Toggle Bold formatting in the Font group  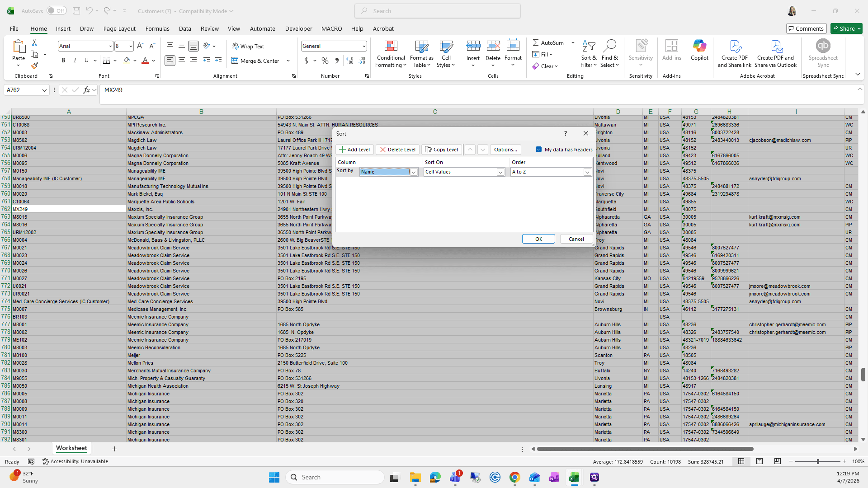tap(63, 61)
